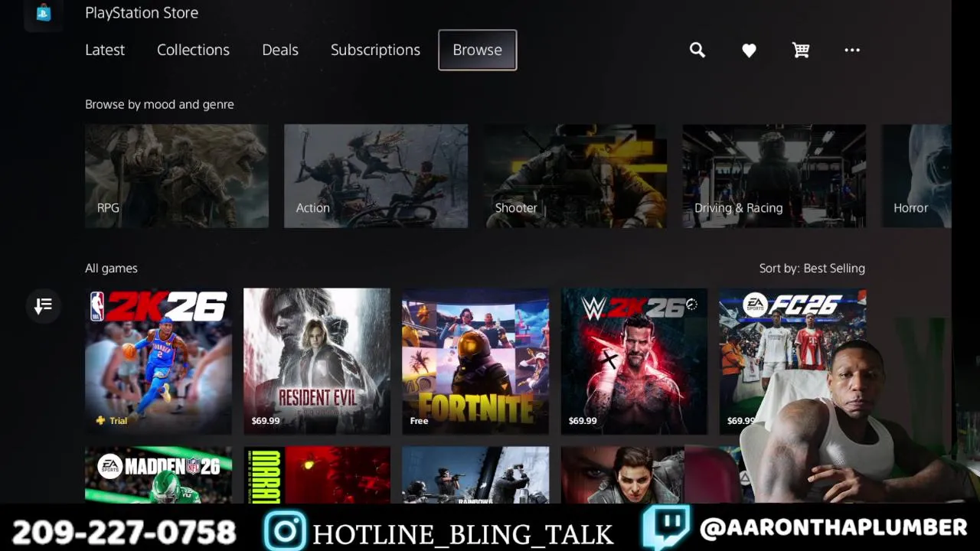
Task: Click the Instagram logo in stream overlay
Action: click(286, 531)
